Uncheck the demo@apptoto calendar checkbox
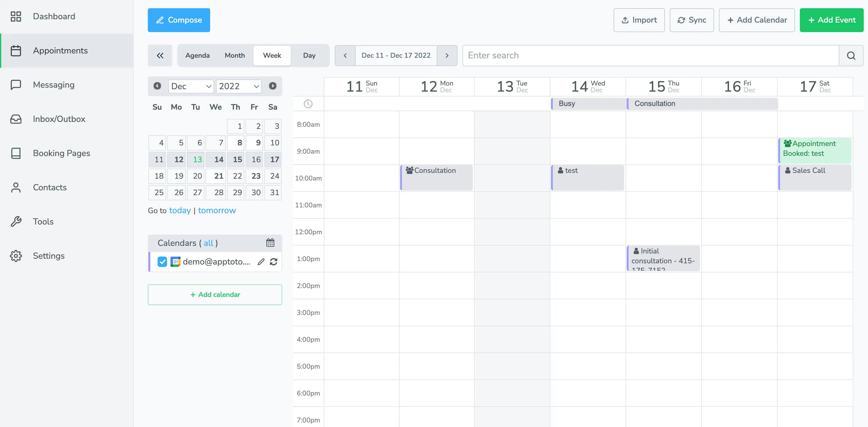 [x=162, y=261]
